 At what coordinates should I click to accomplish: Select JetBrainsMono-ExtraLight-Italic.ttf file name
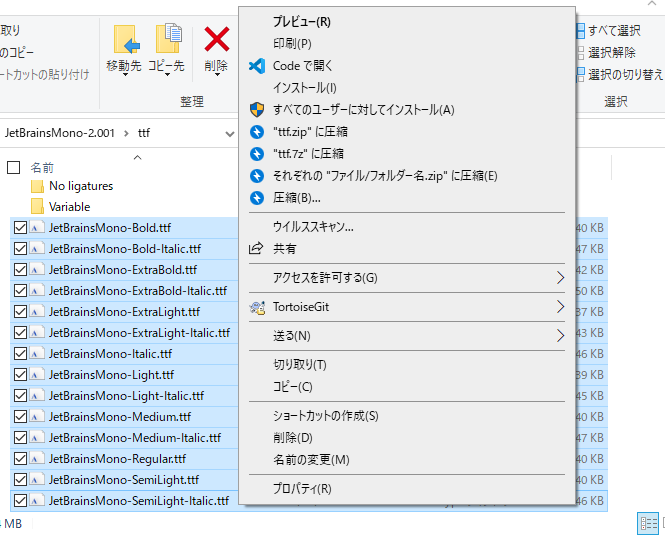click(139, 333)
